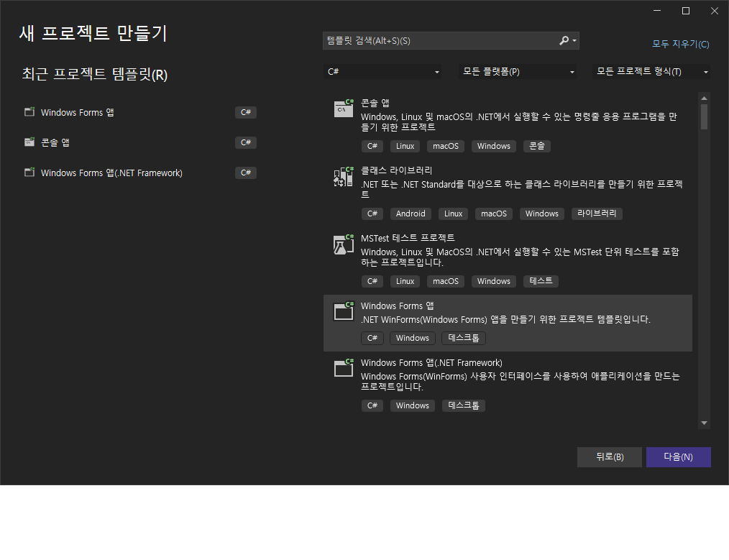Click the template list scrollbar thumb
The width and height of the screenshot is (729, 560).
click(x=704, y=116)
